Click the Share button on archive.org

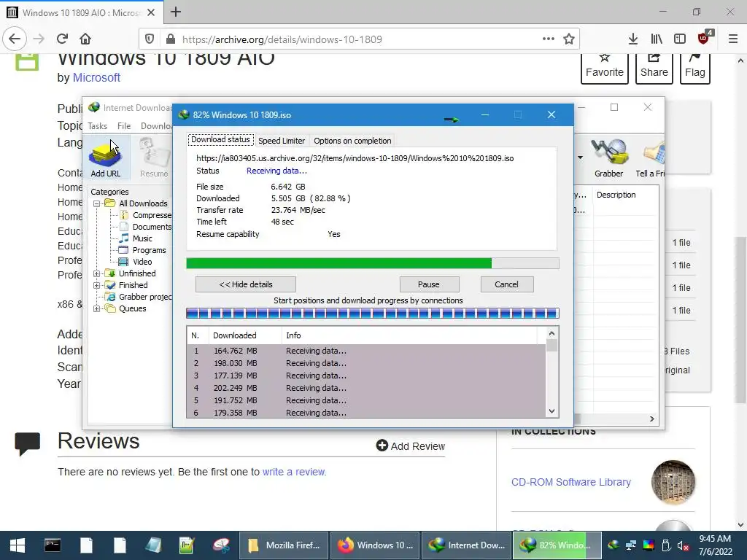(654, 69)
